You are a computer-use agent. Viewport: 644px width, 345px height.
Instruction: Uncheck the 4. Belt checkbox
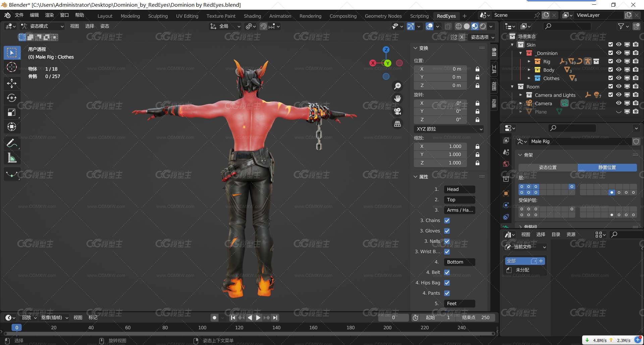point(447,272)
